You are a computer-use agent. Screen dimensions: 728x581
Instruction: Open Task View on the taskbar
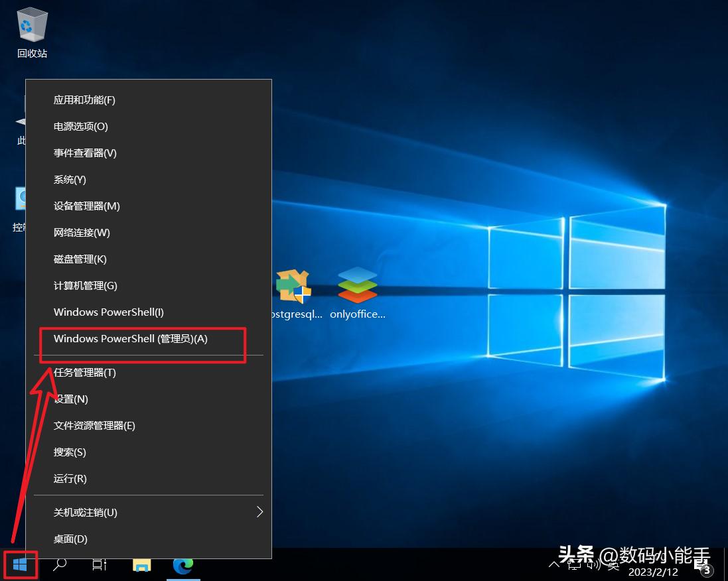(100, 565)
